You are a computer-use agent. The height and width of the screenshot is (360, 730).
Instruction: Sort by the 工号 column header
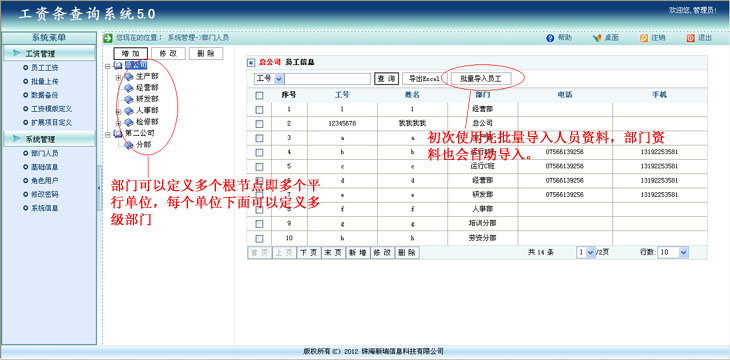(342, 95)
